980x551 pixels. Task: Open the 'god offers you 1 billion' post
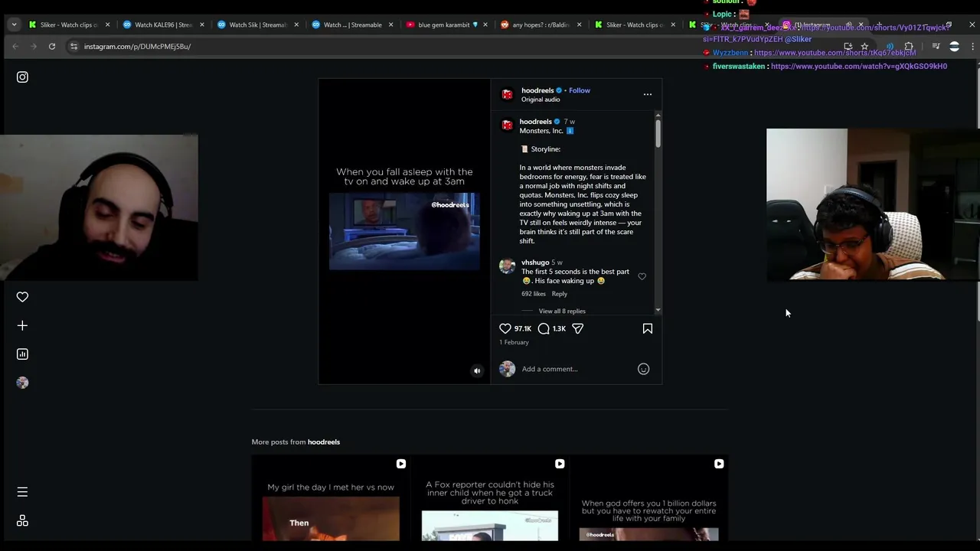point(648,498)
